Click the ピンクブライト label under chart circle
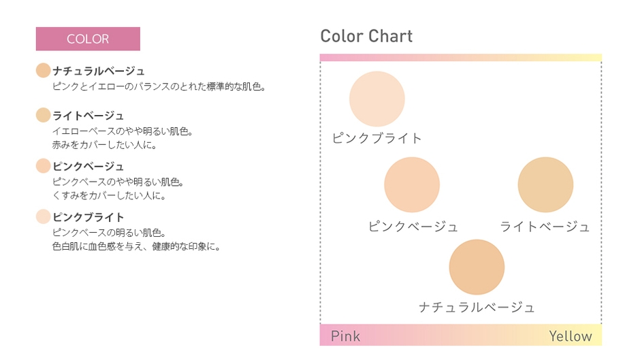This screenshot has height=364, width=640. click(377, 138)
